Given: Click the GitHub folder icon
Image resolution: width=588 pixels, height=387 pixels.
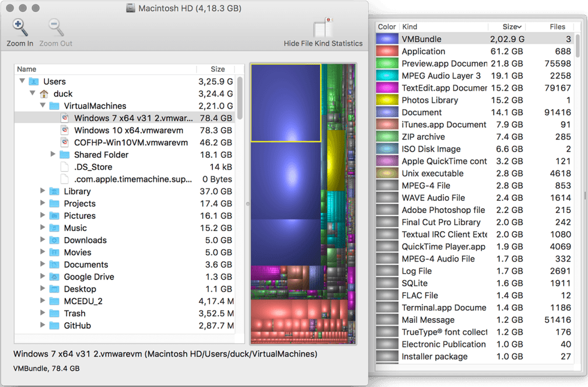Looking at the screenshot, I should [54, 326].
